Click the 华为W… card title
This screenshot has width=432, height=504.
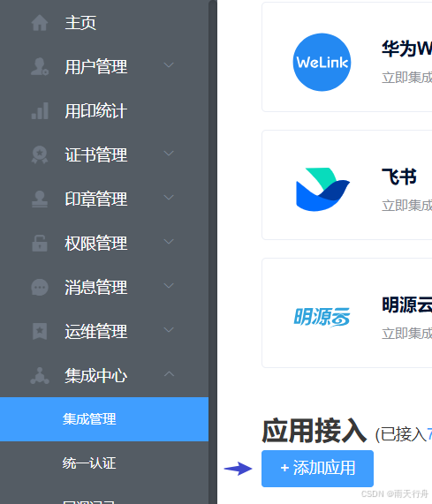[407, 49]
